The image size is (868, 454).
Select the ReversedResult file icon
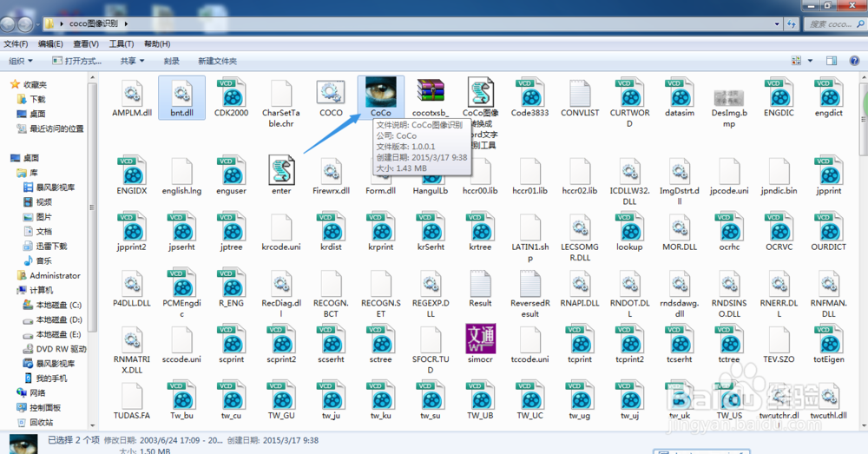pyautogui.click(x=529, y=283)
